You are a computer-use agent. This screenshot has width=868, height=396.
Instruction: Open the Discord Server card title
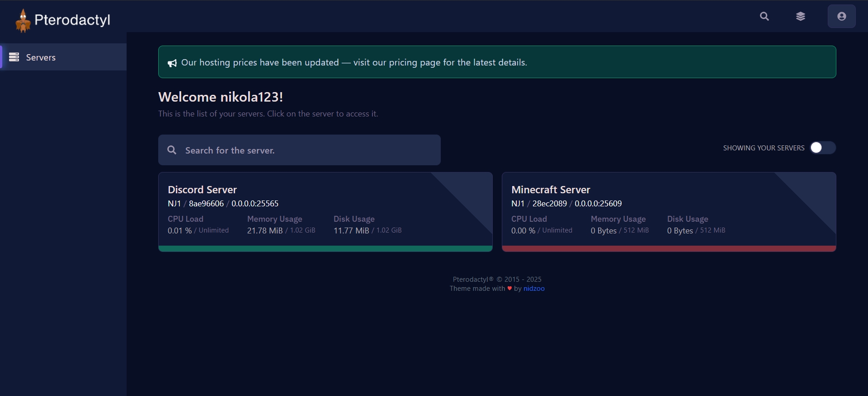click(x=202, y=190)
